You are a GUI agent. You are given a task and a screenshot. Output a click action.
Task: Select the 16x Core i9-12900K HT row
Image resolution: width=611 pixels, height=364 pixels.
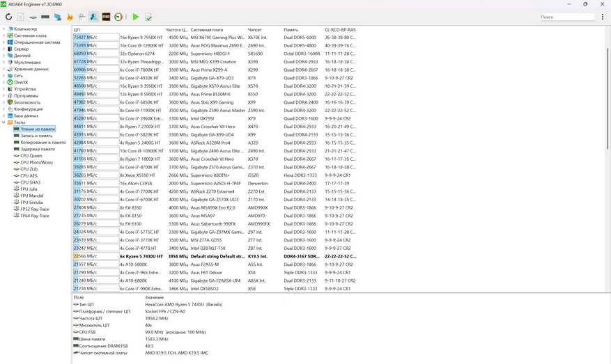tap(215, 45)
